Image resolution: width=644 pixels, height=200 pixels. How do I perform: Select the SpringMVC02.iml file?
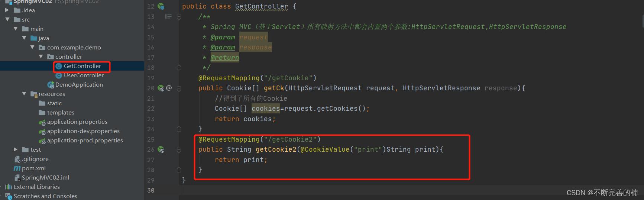[45, 177]
